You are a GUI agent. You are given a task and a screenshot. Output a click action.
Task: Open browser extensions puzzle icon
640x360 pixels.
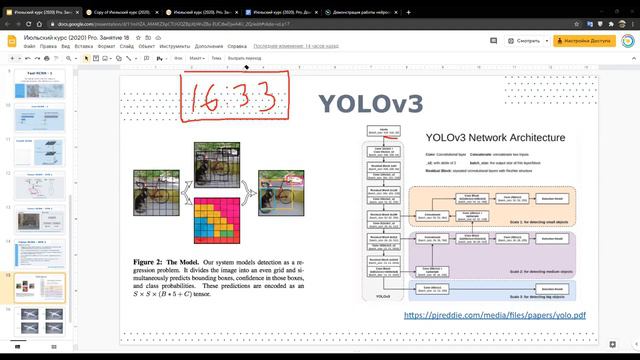611,24
